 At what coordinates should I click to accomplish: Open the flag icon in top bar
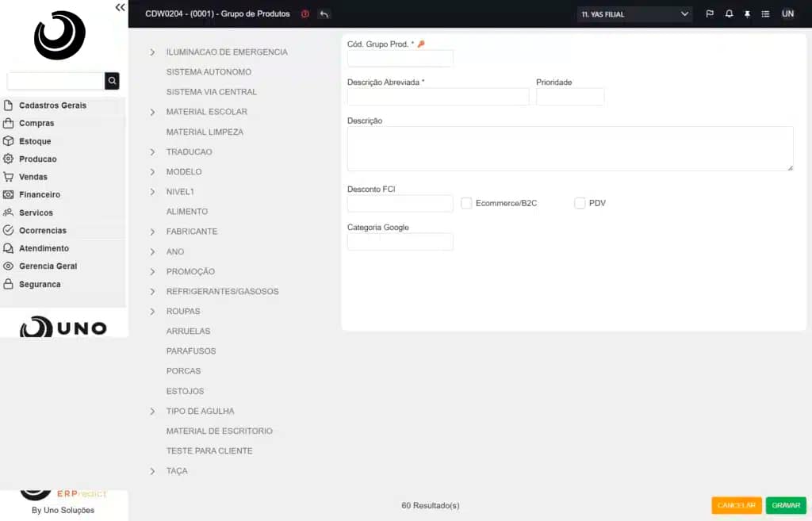[x=710, y=14]
